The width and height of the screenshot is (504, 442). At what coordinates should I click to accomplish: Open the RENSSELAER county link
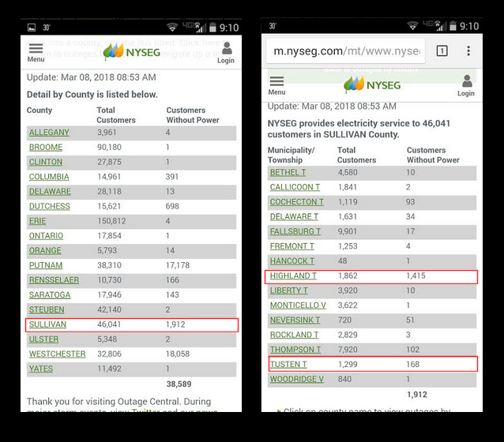point(54,280)
